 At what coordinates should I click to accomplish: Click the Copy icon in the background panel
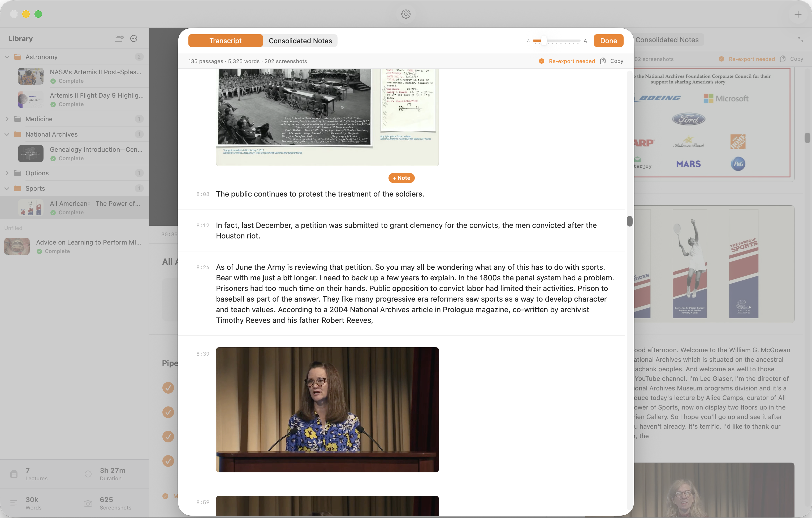pyautogui.click(x=783, y=59)
